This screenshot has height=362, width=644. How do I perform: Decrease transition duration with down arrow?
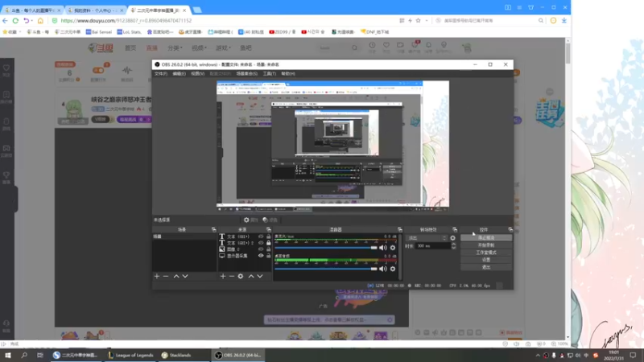(453, 248)
